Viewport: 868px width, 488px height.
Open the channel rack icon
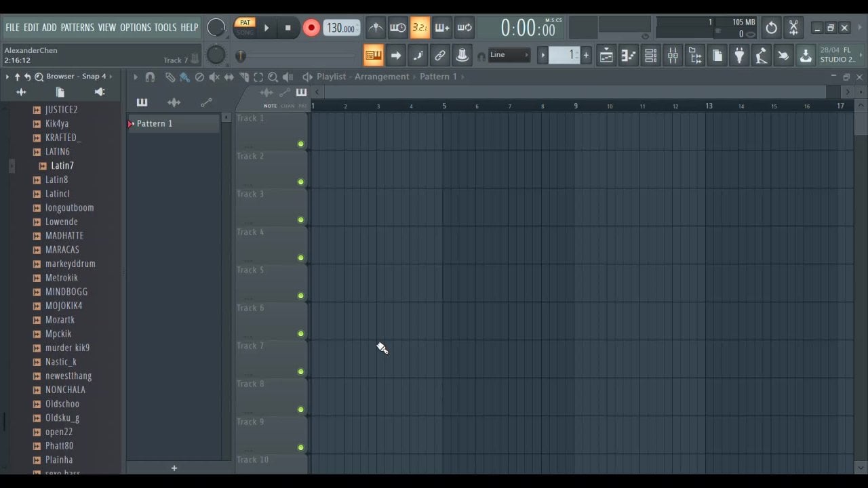click(x=650, y=56)
